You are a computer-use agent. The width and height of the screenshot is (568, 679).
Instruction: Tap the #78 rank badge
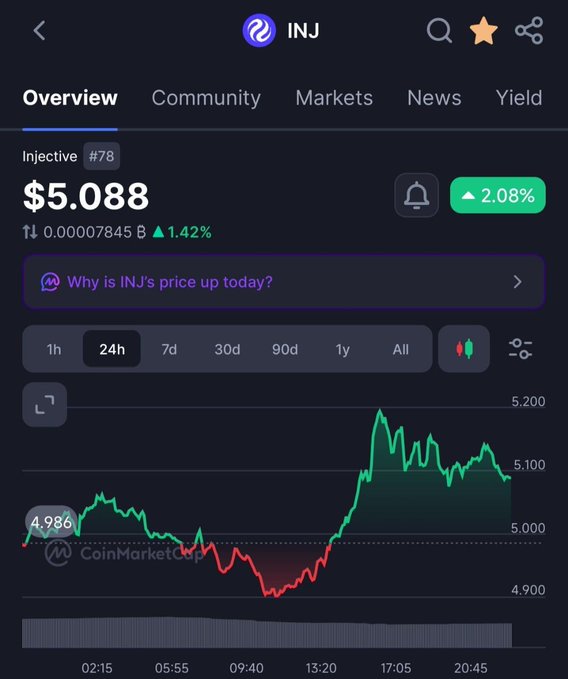click(x=101, y=156)
